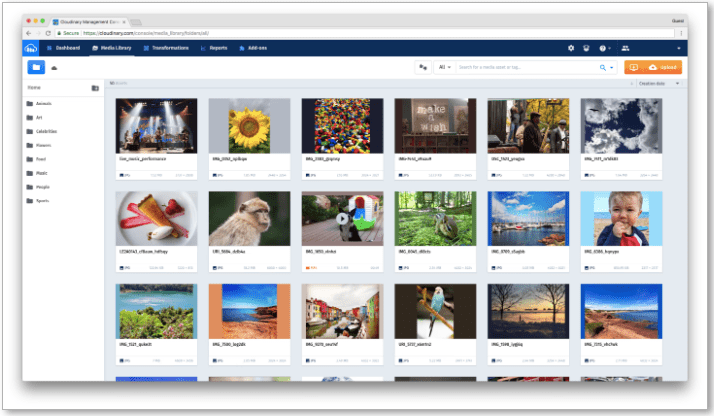Viewport: 714px width, 416px height.
Task: Select the make a wish sign thumbnail
Action: click(x=435, y=126)
